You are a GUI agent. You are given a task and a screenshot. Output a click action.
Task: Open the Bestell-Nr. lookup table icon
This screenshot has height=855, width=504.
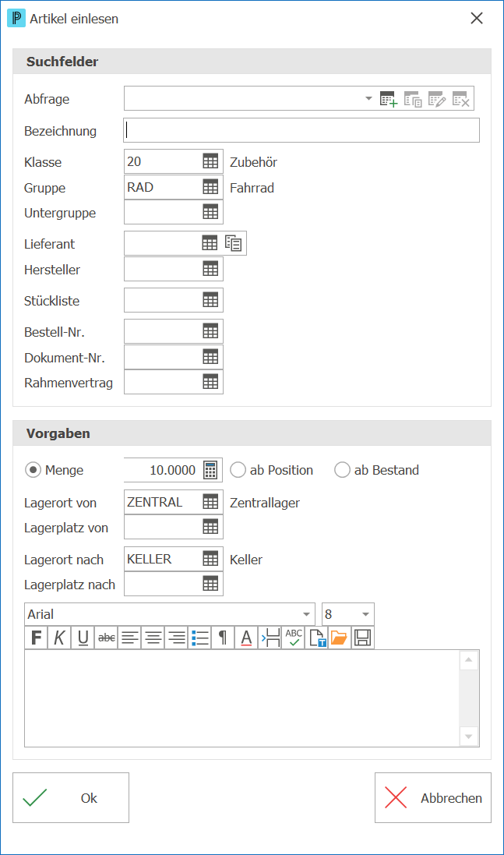[x=210, y=331]
